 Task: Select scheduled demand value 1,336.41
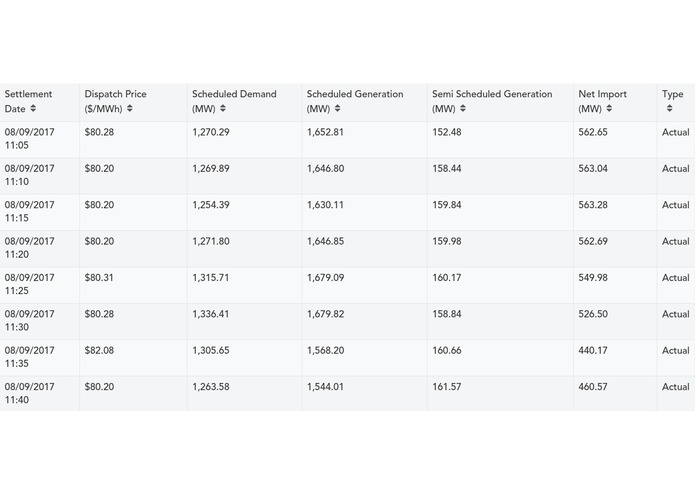(211, 314)
